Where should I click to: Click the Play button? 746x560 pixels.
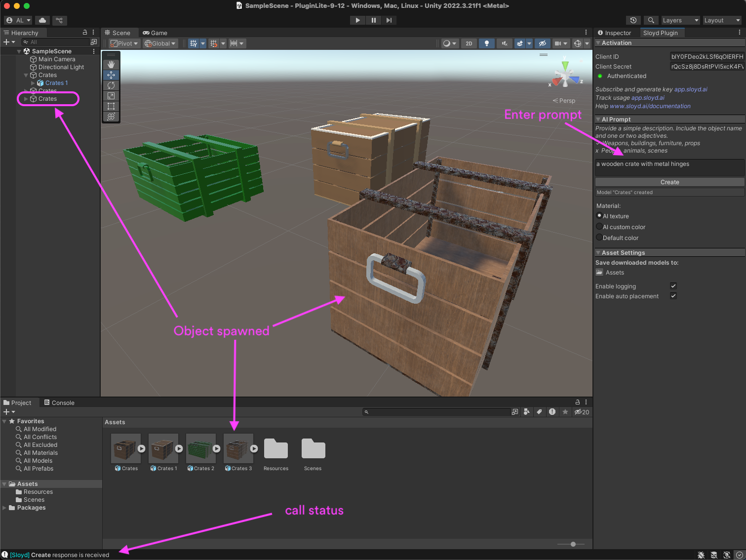tap(357, 20)
